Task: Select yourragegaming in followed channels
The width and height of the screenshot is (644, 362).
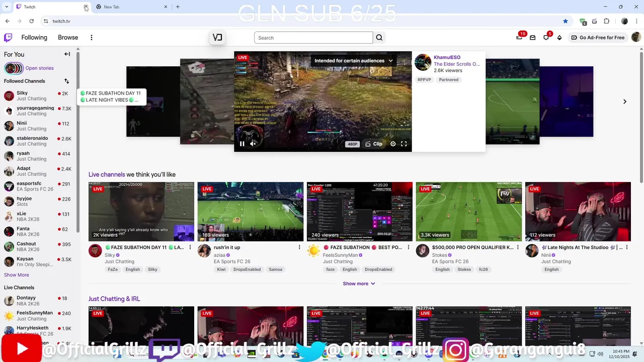Action: point(39,111)
